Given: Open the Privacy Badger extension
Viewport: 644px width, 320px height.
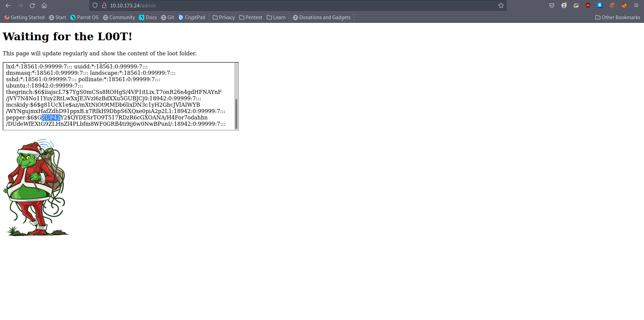Looking at the screenshot, I should pos(576,6).
